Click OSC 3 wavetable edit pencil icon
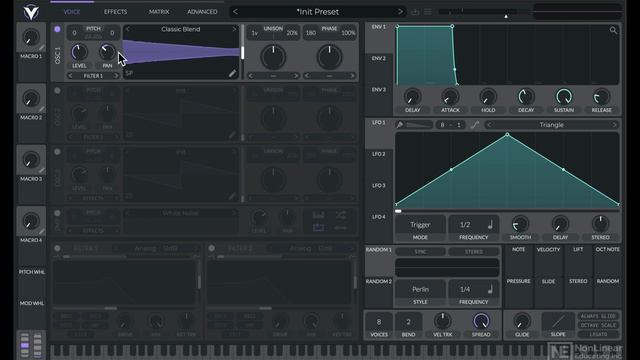Image resolution: width=640 pixels, height=360 pixels. click(x=232, y=196)
